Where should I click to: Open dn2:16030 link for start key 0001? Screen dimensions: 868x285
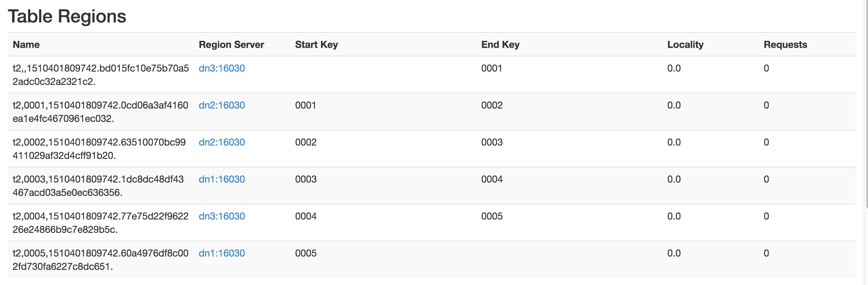click(x=221, y=105)
